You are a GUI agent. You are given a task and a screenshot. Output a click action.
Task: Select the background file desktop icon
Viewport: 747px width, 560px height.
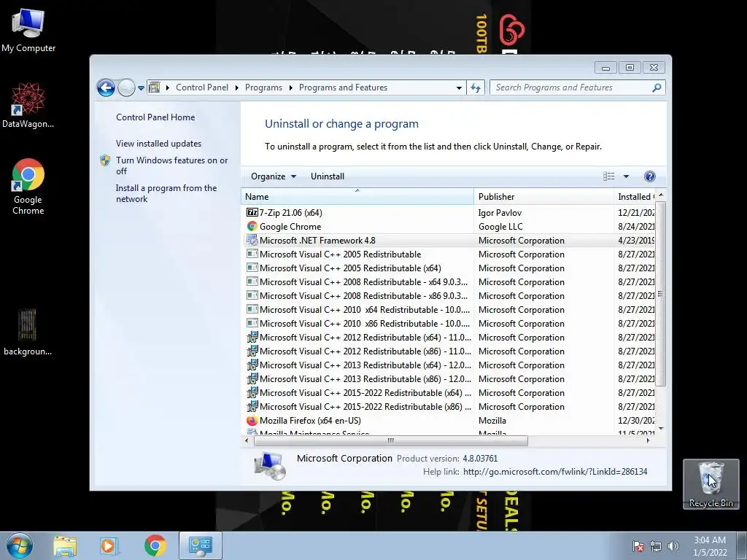(x=28, y=332)
